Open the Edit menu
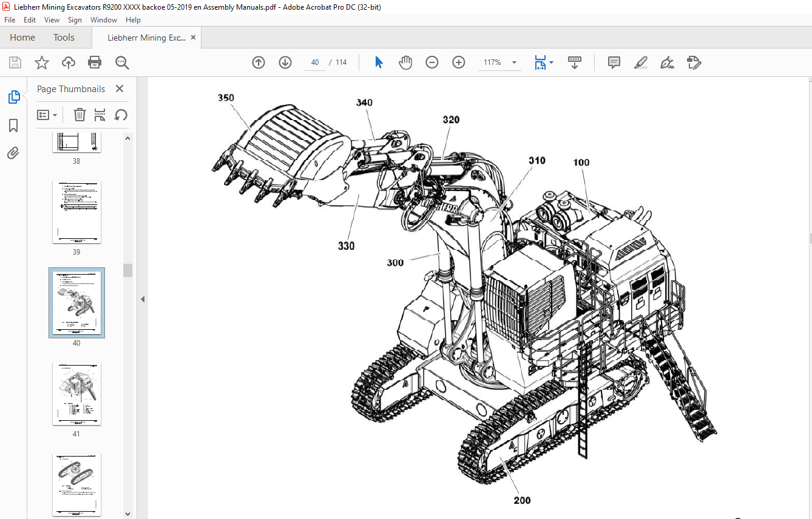The width and height of the screenshot is (812, 519). tap(30, 20)
